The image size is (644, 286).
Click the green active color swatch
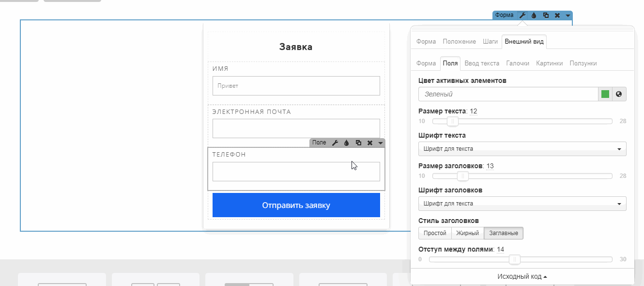coord(605,94)
